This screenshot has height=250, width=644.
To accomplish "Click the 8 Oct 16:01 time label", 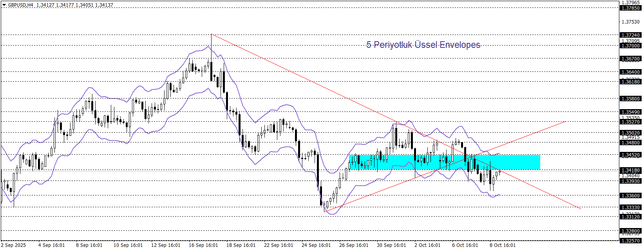I will point(503,245).
